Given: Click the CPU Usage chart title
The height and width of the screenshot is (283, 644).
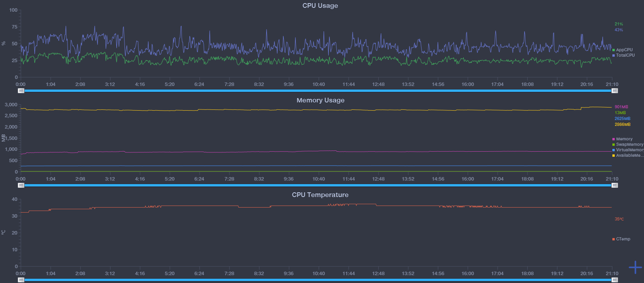Looking at the screenshot, I should click(x=320, y=5).
